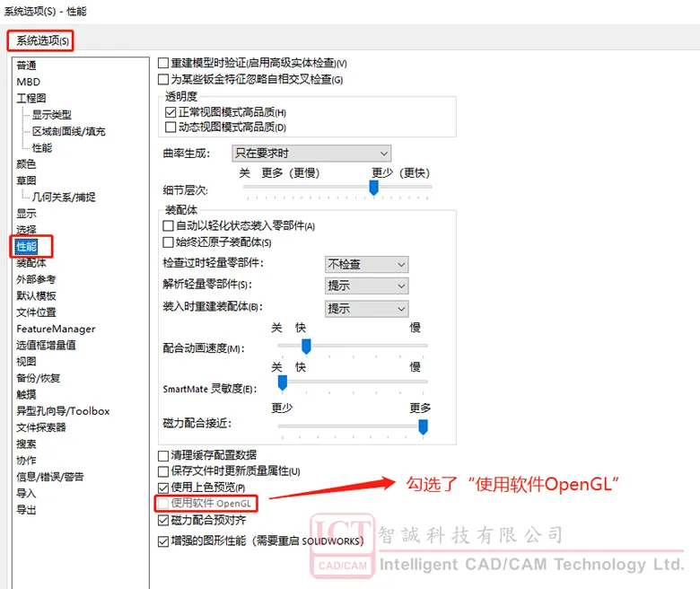
Task: Open the 装入时重建装配体(B) dropdown
Action: [366, 309]
